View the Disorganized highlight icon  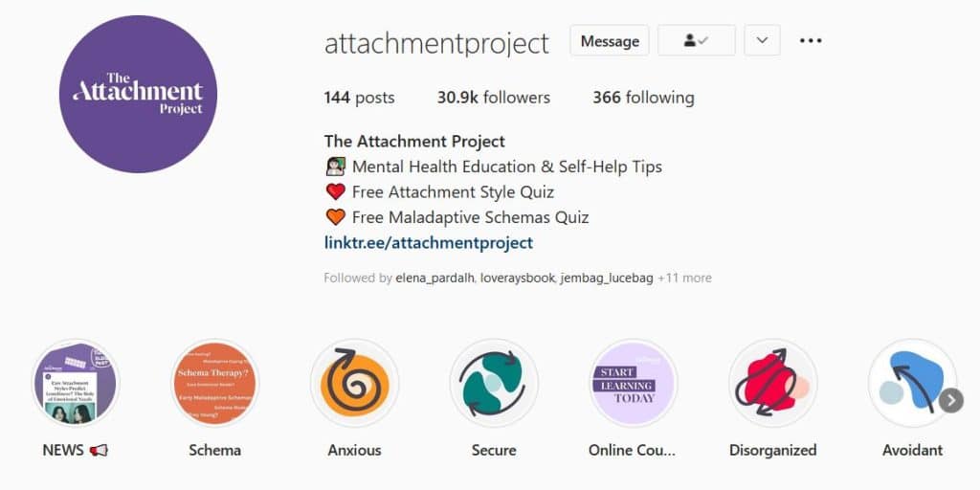click(772, 383)
